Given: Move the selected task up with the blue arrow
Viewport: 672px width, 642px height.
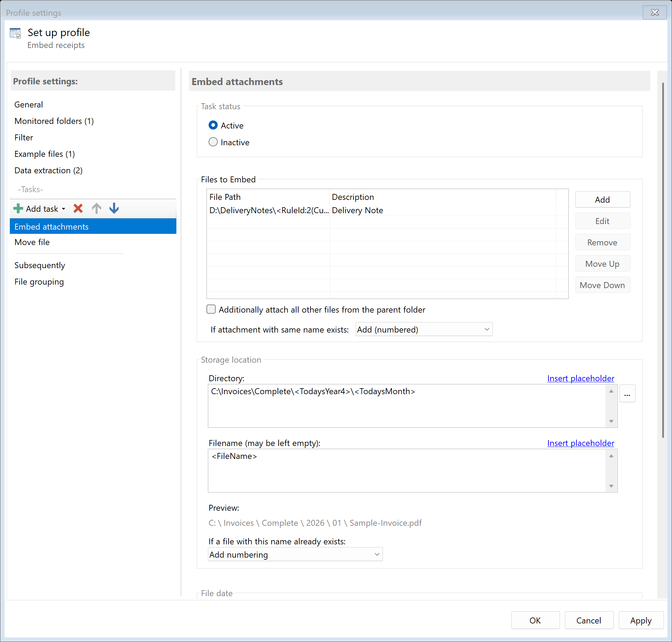Looking at the screenshot, I should 96,209.
